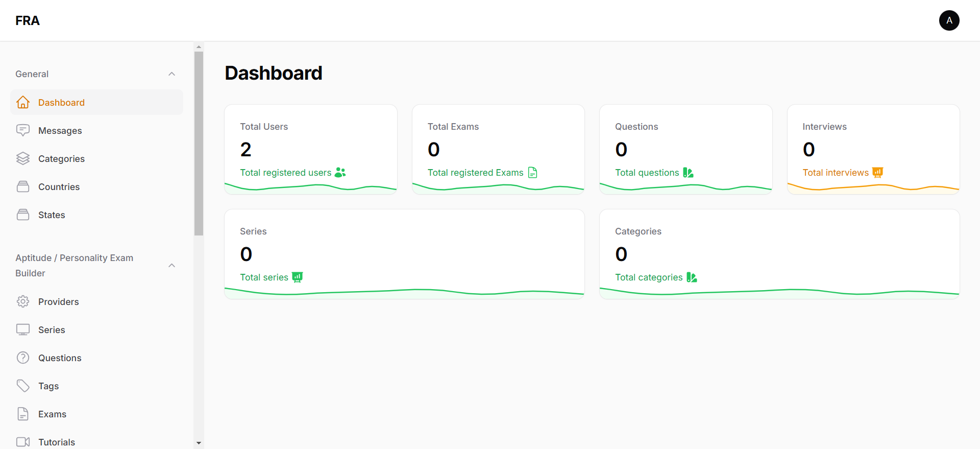Click the Providers gear icon
980x449 pixels.
click(23, 302)
